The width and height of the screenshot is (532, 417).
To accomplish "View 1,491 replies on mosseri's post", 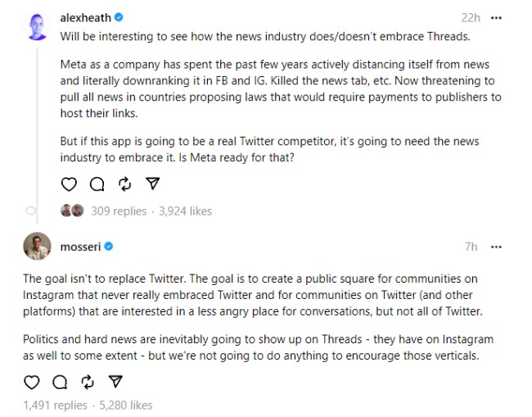I will pyautogui.click(x=55, y=405).
